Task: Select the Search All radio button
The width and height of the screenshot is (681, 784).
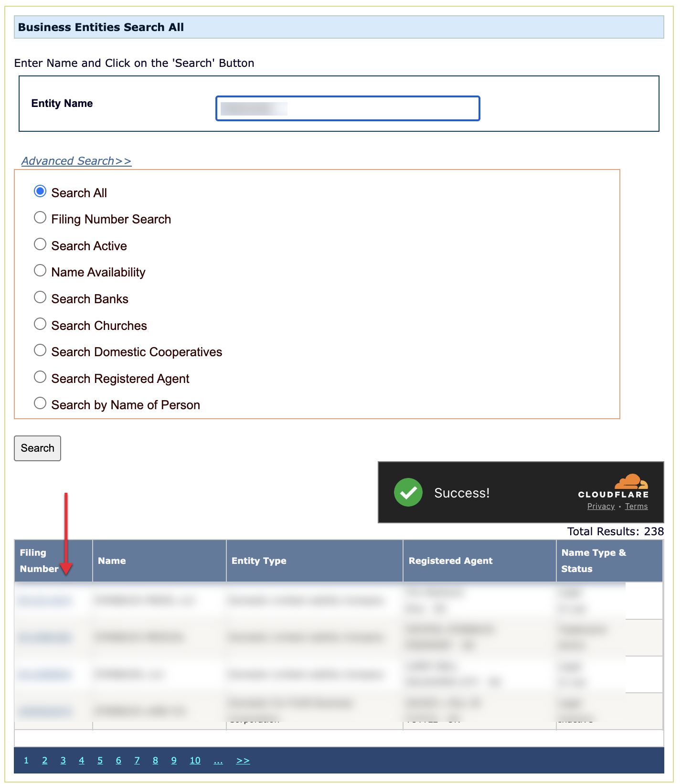Action: 40,191
